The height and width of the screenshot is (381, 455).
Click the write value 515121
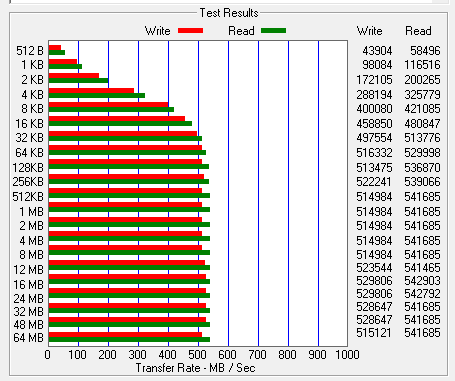(x=374, y=333)
